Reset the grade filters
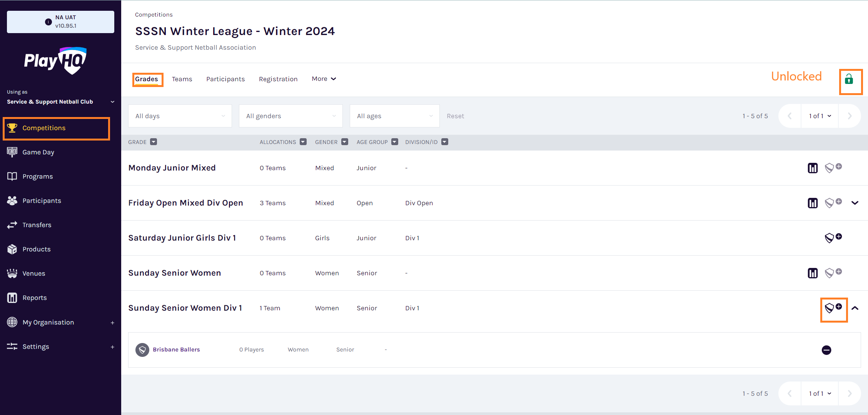The image size is (868, 415). (x=455, y=116)
